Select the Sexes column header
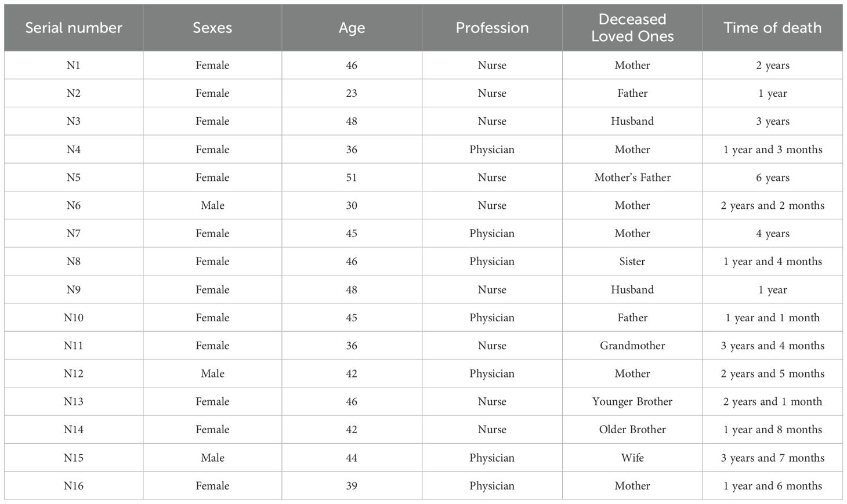Viewport: 847px width, 504px height. pyautogui.click(x=212, y=28)
